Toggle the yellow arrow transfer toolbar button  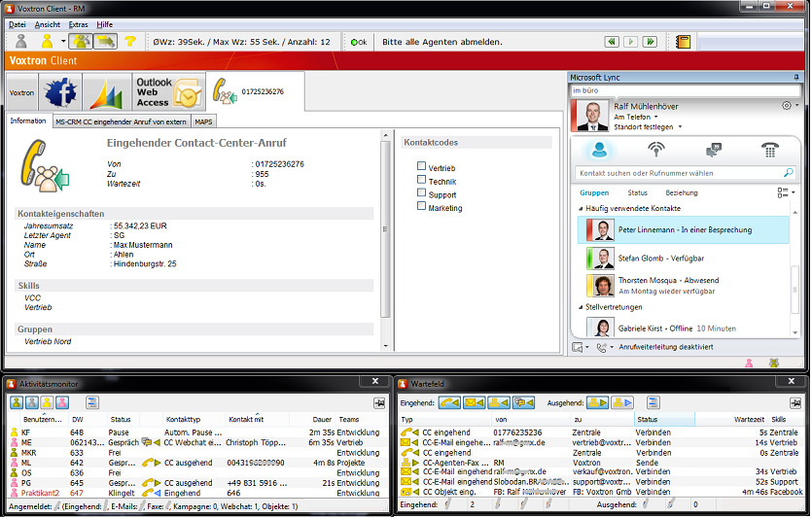pos(106,42)
